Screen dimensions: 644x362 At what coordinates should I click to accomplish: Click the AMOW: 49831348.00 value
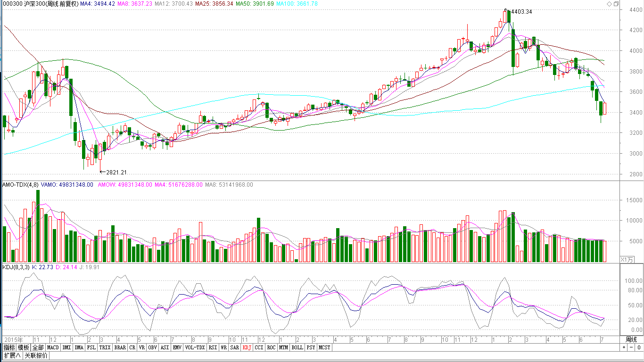pyautogui.click(x=125, y=185)
